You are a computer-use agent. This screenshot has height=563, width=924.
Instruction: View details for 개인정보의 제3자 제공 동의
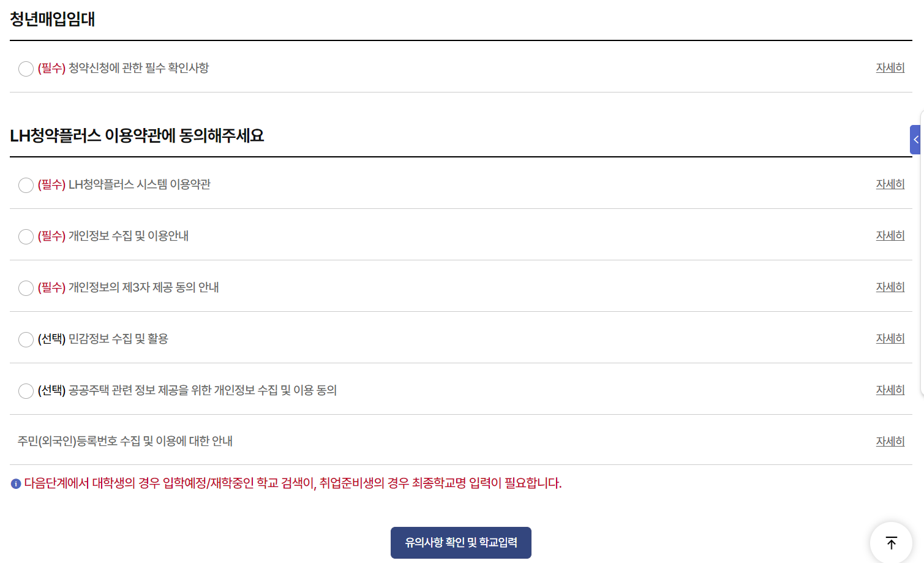pyautogui.click(x=890, y=286)
